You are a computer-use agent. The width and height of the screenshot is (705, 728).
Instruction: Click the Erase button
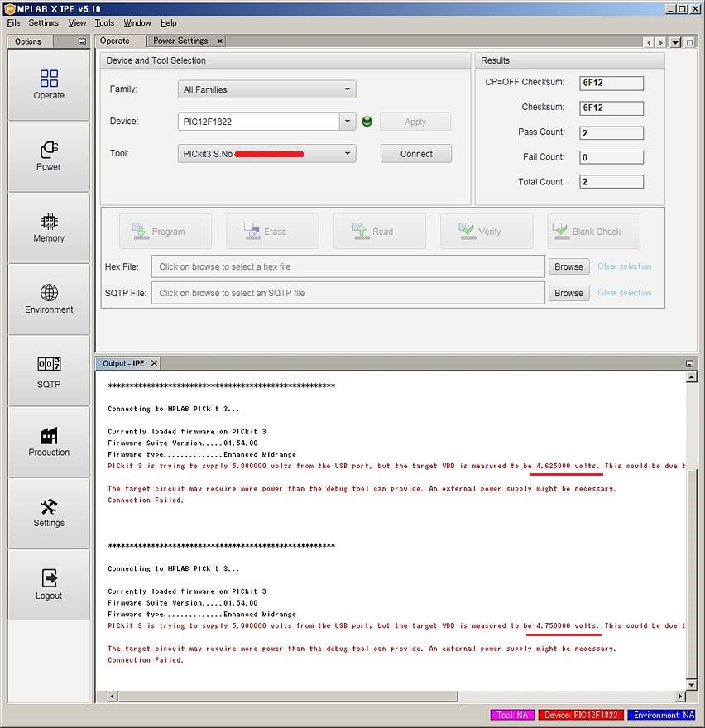pos(272,231)
